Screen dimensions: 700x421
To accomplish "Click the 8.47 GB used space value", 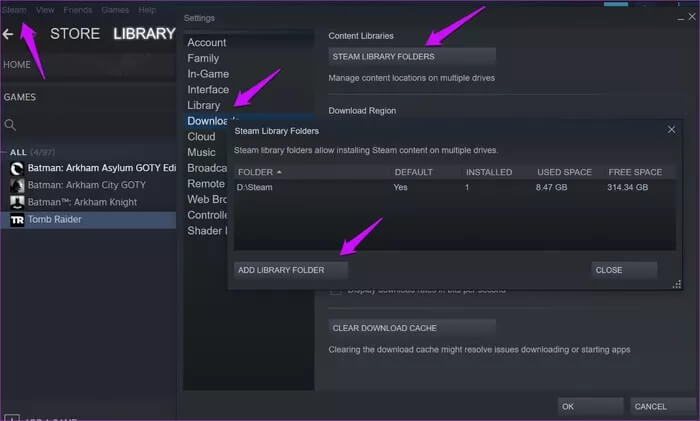I will point(551,188).
